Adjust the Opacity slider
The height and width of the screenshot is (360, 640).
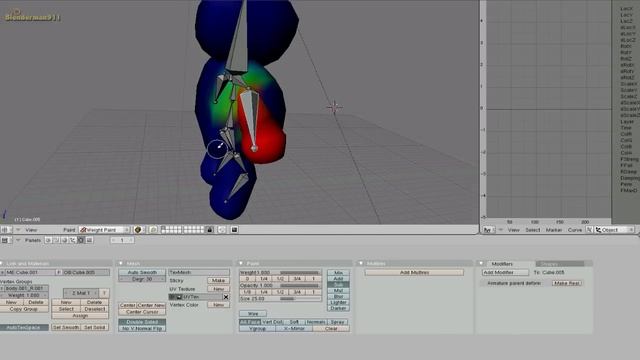tap(280, 285)
